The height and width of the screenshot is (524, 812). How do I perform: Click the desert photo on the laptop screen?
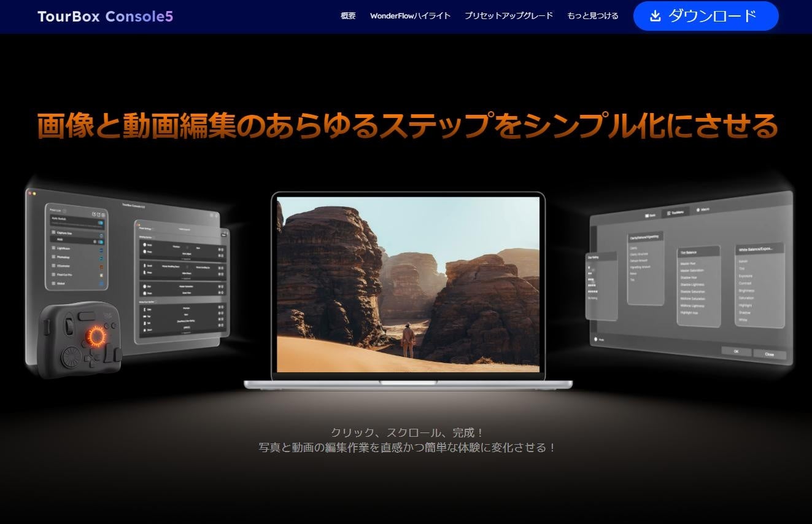tap(408, 284)
